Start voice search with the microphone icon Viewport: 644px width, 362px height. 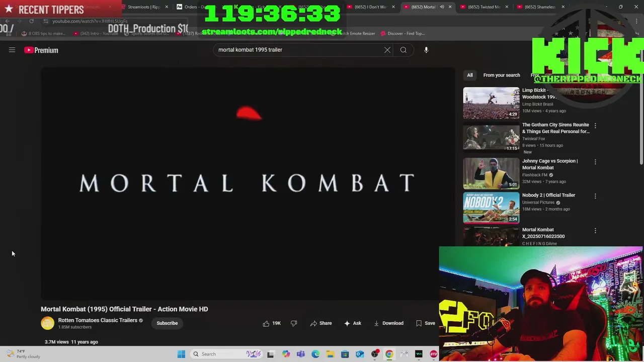click(x=426, y=50)
